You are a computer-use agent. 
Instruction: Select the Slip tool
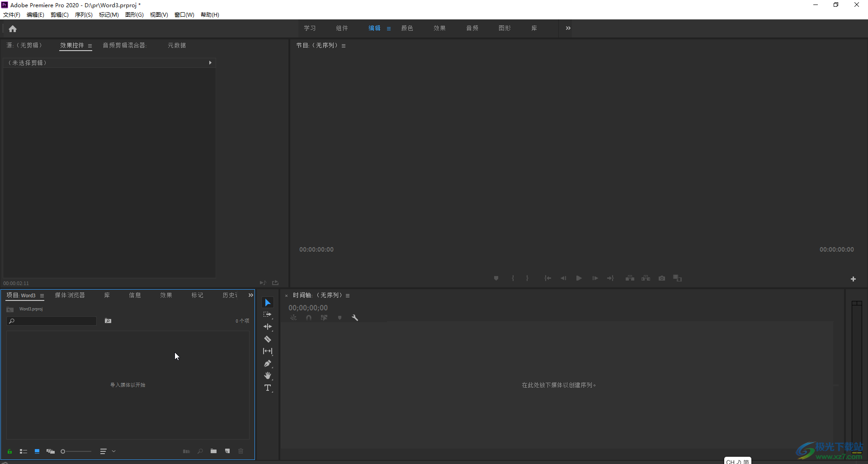268,351
